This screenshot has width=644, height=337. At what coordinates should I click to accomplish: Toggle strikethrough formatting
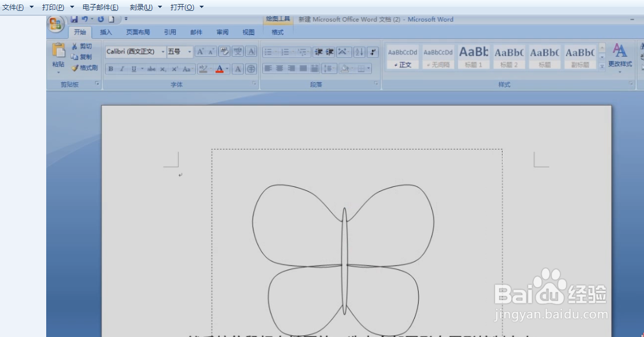point(152,69)
